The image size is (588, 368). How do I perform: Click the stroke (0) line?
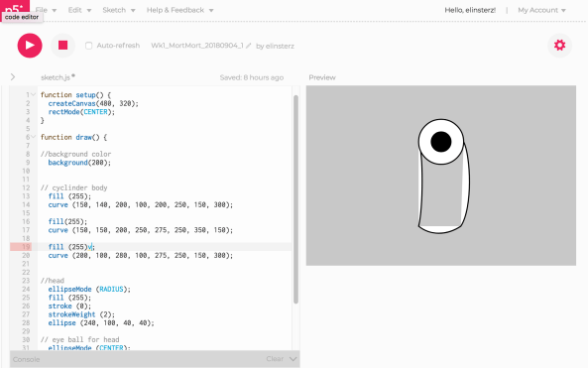pos(69,307)
